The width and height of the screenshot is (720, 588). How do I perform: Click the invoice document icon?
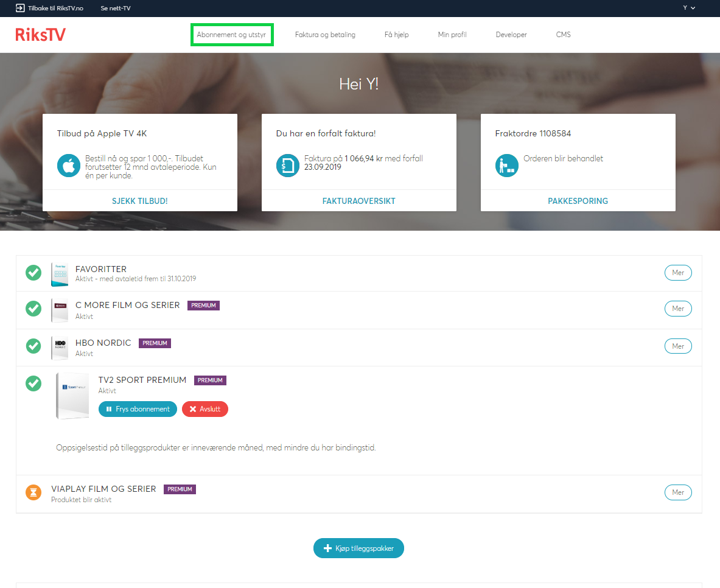click(288, 166)
